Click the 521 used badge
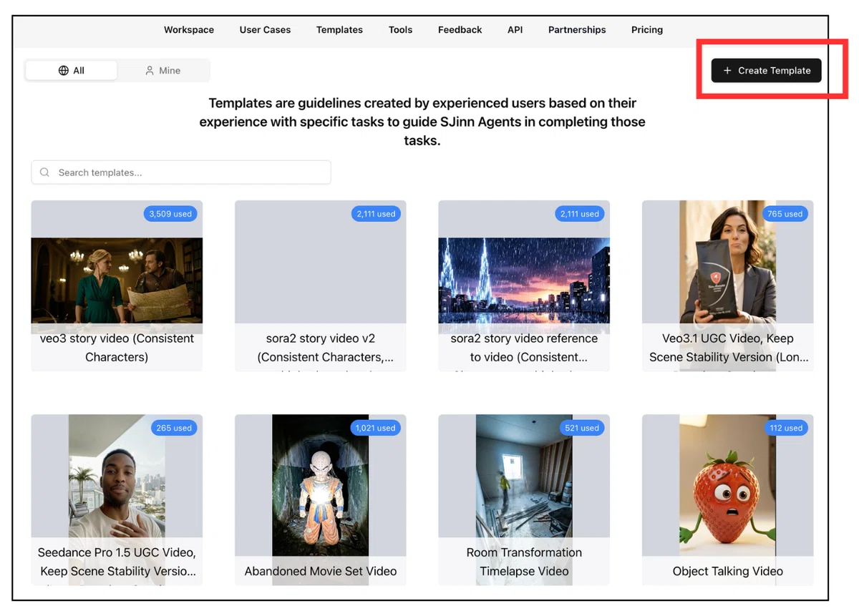The image size is (859, 616). 581,428
